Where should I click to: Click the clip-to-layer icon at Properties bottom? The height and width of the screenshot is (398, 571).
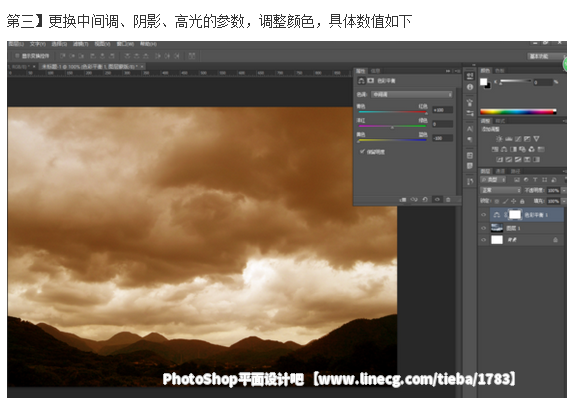click(x=403, y=200)
